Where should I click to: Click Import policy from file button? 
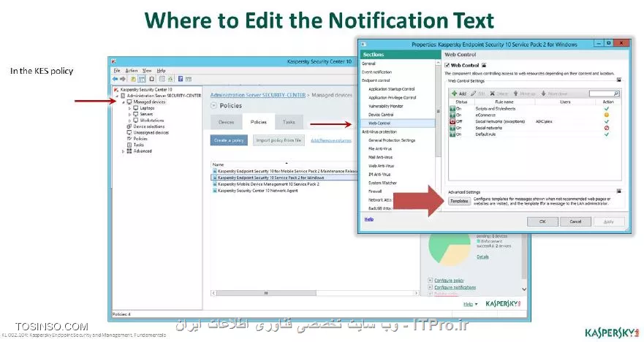click(279, 140)
